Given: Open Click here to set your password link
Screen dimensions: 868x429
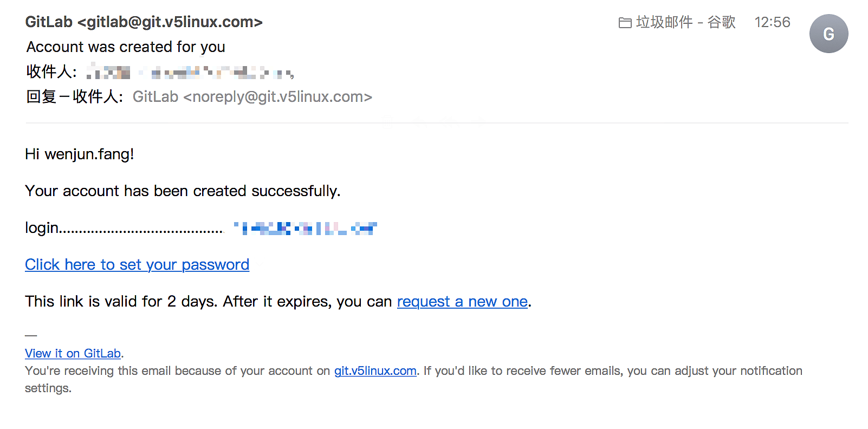Looking at the screenshot, I should click(x=137, y=265).
